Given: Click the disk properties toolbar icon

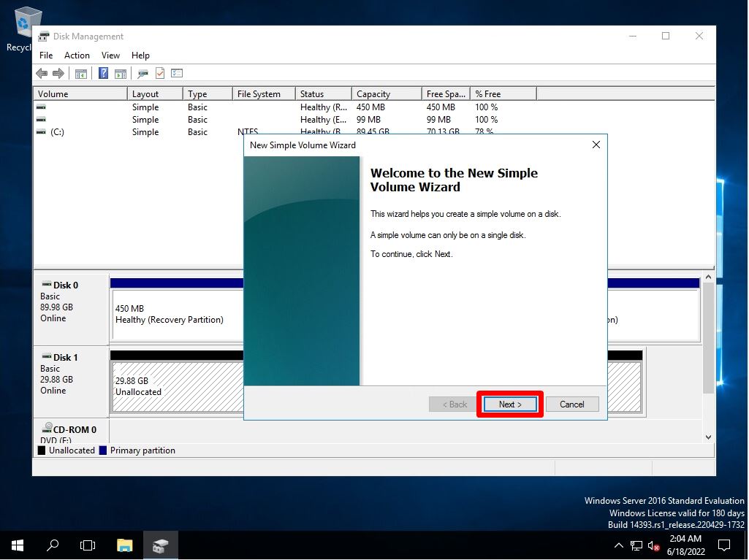Looking at the screenshot, I should pos(142,73).
